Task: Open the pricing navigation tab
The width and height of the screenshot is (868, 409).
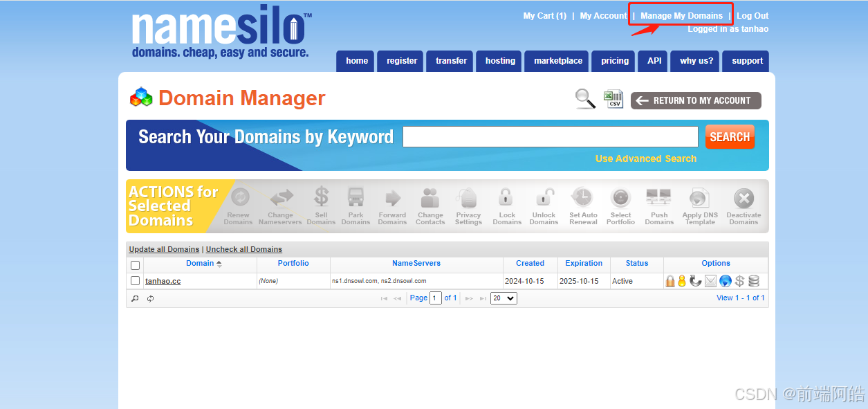Action: [615, 61]
